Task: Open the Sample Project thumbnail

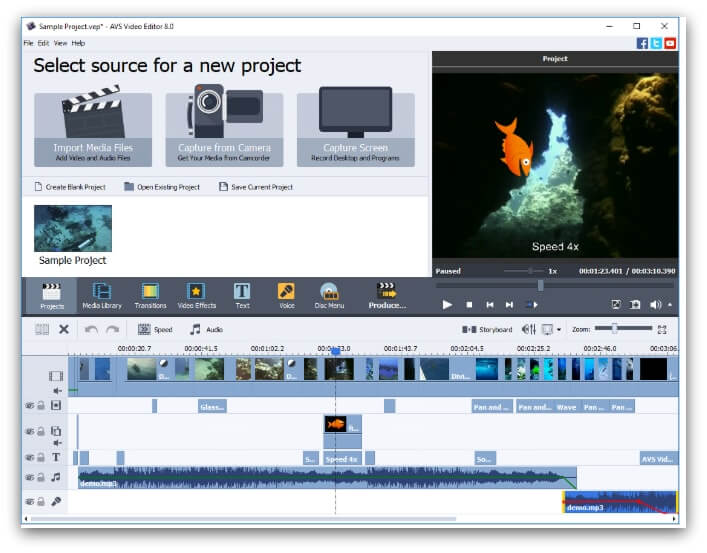Action: click(73, 229)
